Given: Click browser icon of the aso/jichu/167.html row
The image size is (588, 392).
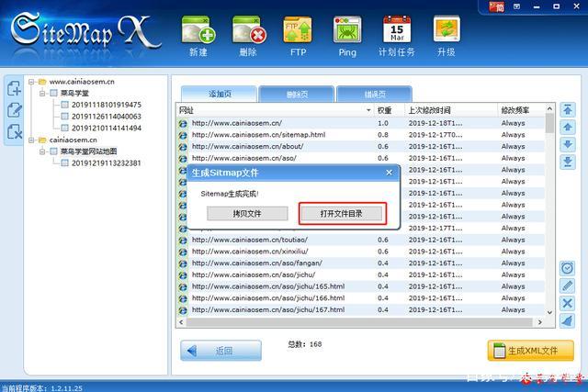Looking at the screenshot, I should click(x=183, y=310).
